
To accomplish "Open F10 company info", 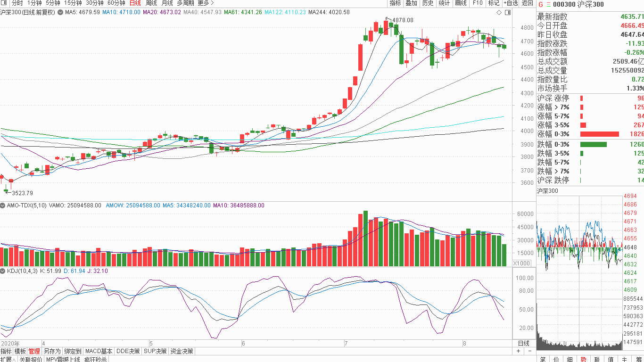I will tap(478, 3).
